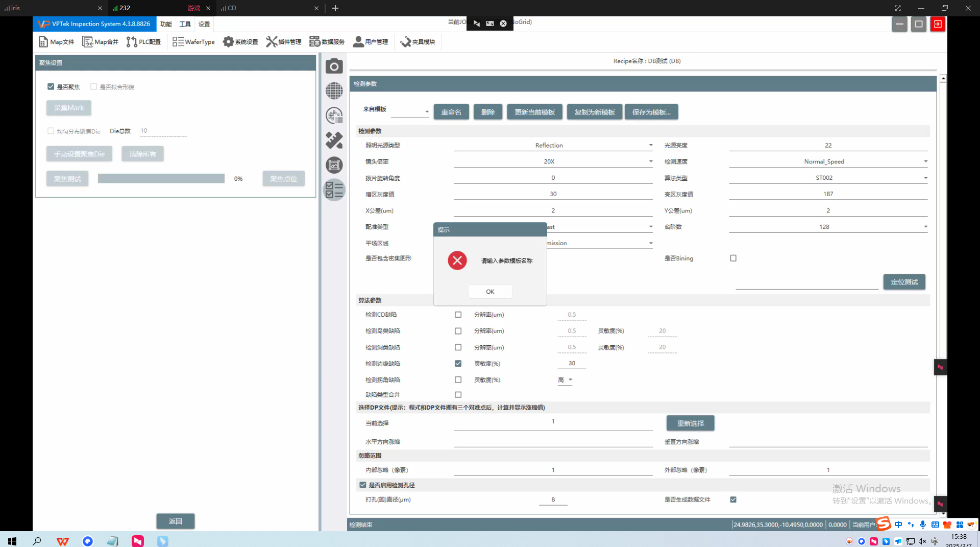Image resolution: width=980 pixels, height=547 pixels.
Task: Enable 检测CD缺陷 checkbox
Action: 458,315
